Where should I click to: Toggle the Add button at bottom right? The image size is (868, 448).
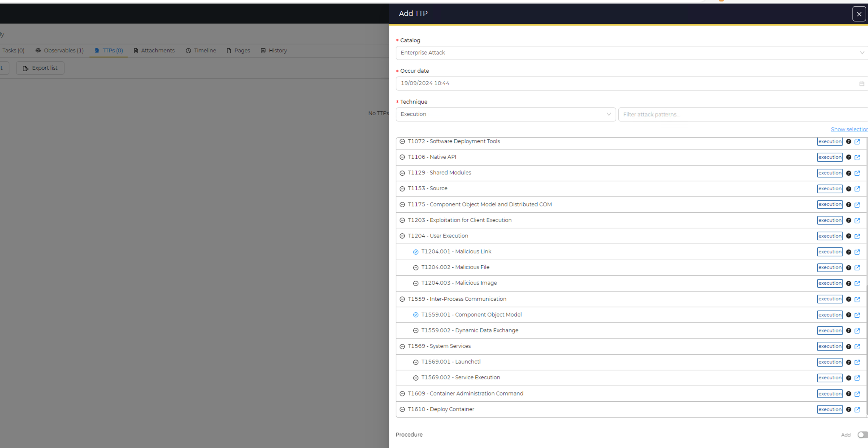pos(862,435)
